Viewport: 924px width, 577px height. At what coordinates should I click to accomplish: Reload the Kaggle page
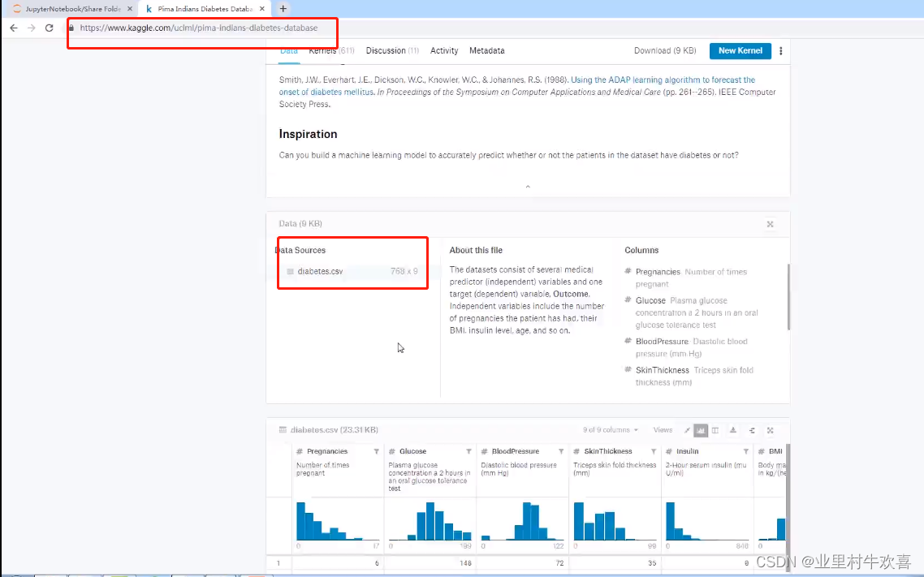pyautogui.click(x=50, y=28)
